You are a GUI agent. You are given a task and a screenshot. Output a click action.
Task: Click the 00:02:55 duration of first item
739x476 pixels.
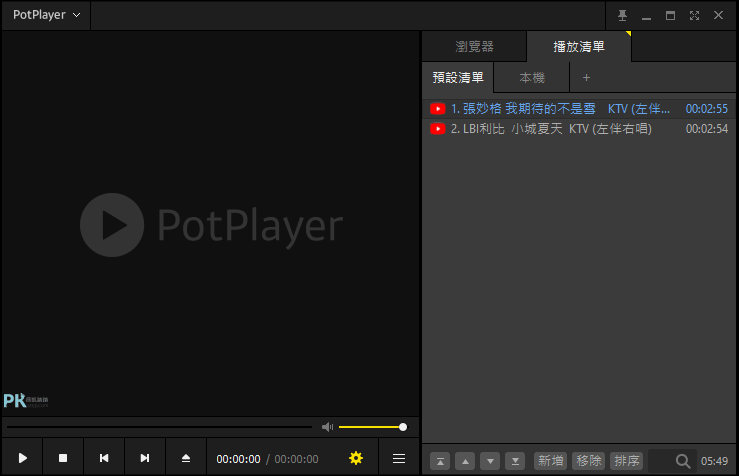coord(706,109)
